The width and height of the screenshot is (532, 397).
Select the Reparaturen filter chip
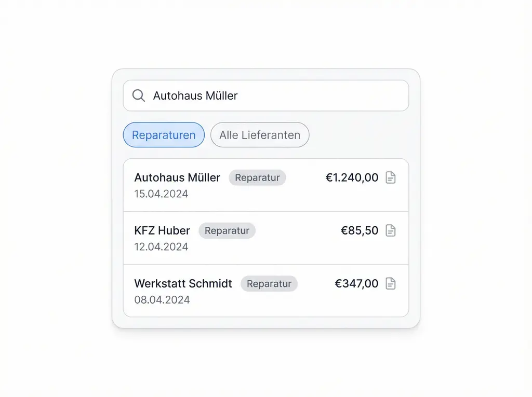pyautogui.click(x=164, y=135)
